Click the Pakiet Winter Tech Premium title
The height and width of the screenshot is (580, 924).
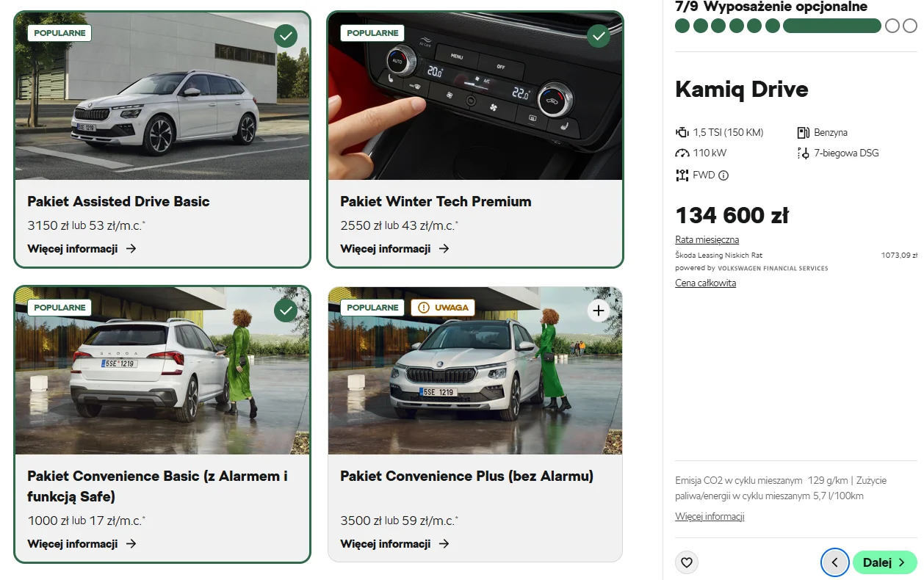436,202
